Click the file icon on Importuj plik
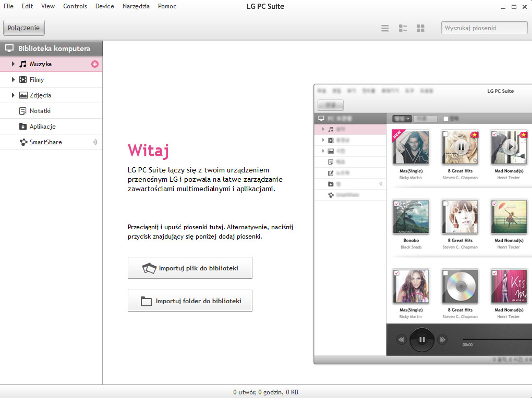 [149, 268]
